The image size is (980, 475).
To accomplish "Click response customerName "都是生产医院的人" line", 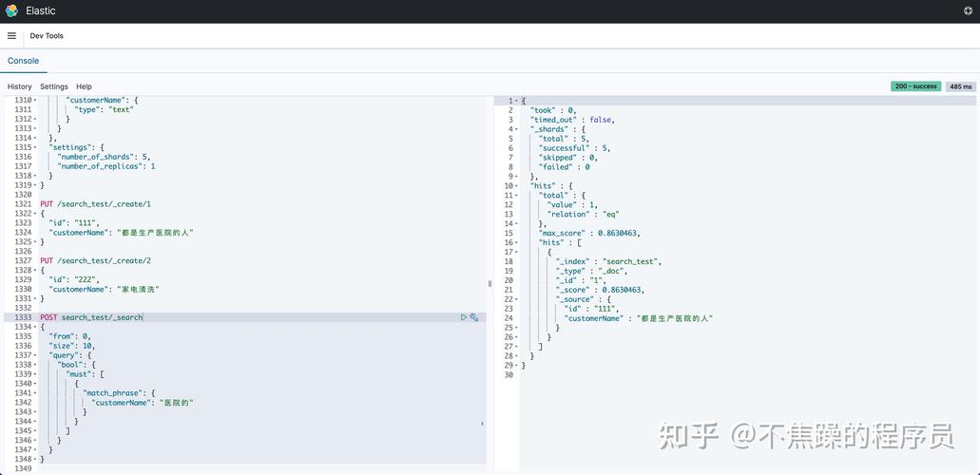I will 638,318.
